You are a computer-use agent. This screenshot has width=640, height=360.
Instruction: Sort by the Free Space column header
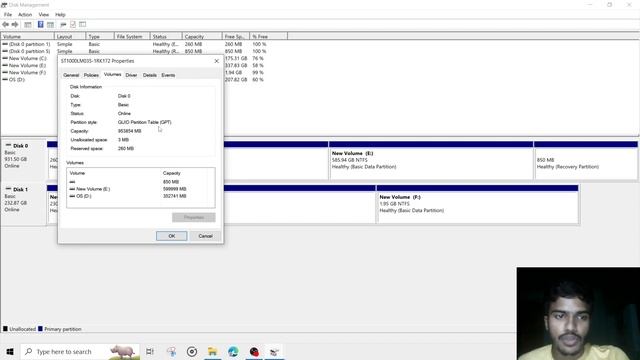(x=236, y=37)
